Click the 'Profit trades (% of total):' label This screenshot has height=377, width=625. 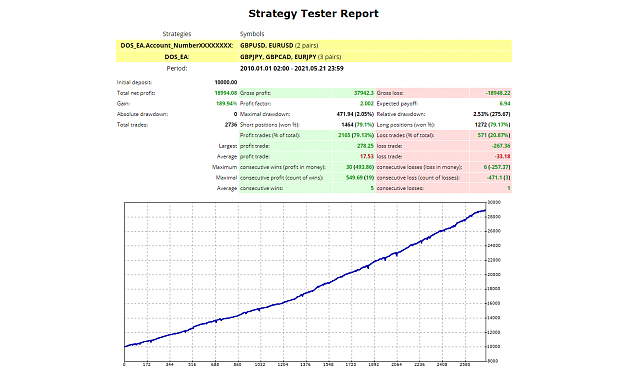270,135
